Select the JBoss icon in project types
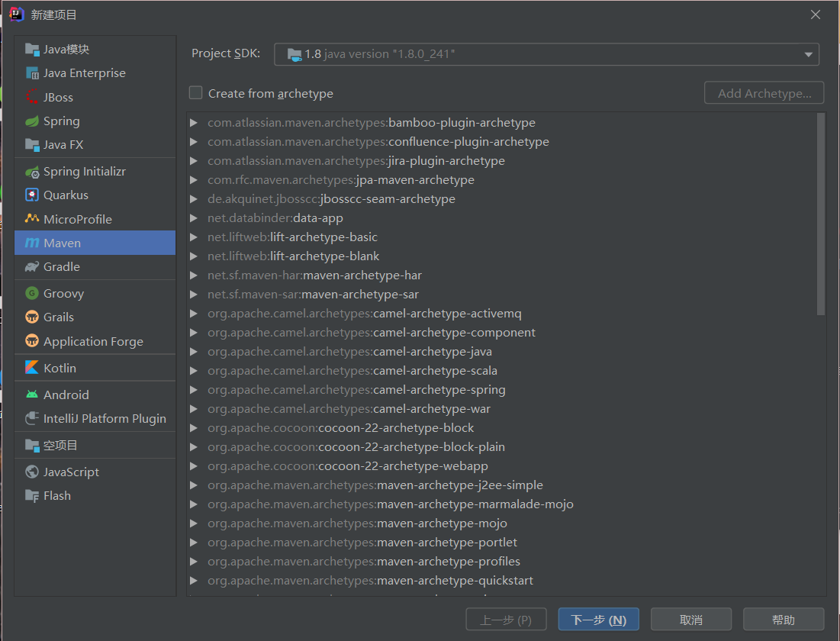 coord(32,98)
